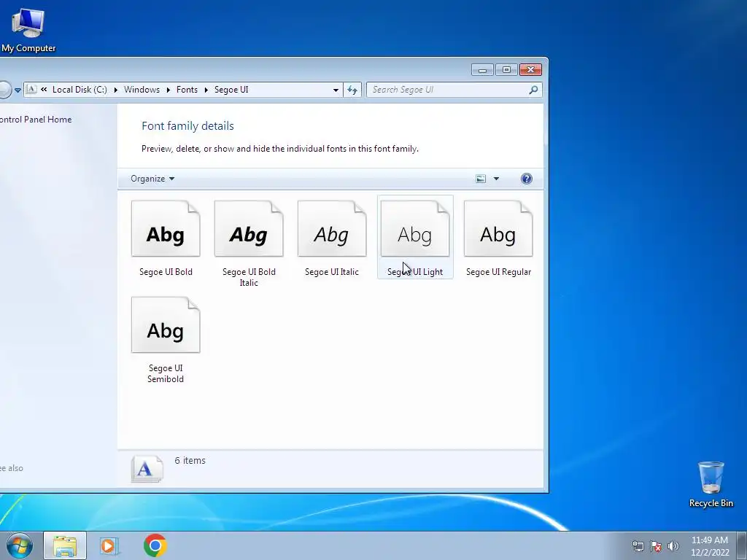The image size is (747, 560).
Task: Expand the address bar history dropdown
Action: (x=336, y=90)
